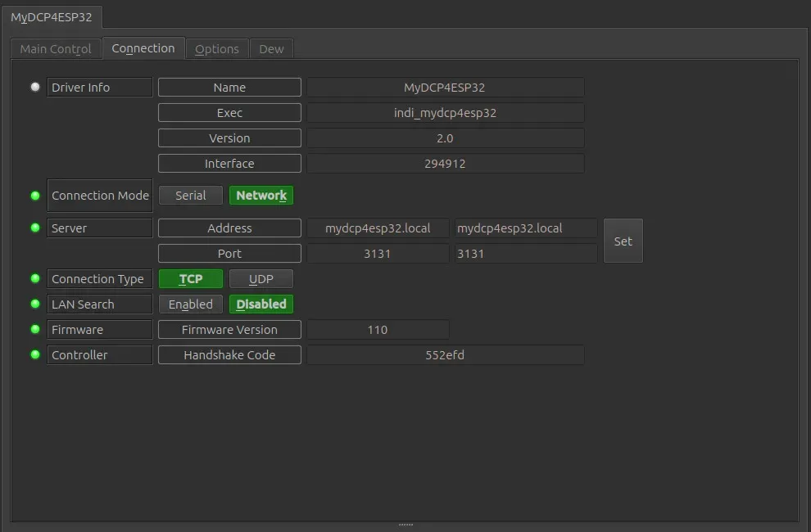Click the handshake code value 552efd
The height and width of the screenshot is (532, 811).
pos(446,354)
